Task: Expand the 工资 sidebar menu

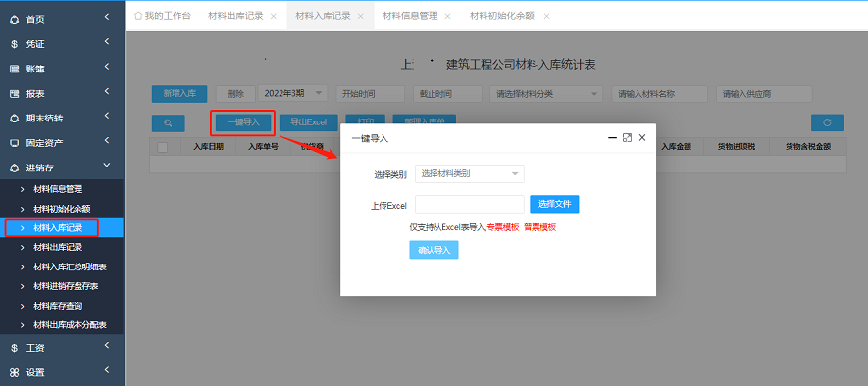Action: click(107, 345)
